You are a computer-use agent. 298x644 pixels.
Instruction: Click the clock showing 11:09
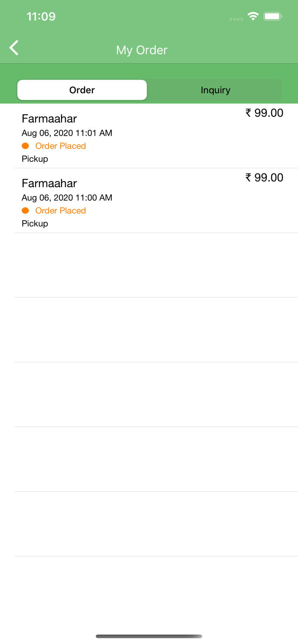point(42,16)
